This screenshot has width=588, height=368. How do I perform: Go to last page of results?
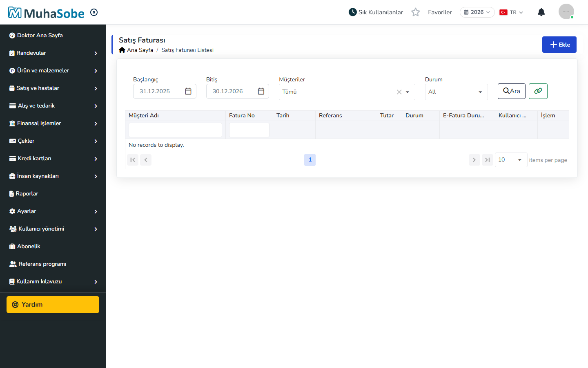[488, 160]
